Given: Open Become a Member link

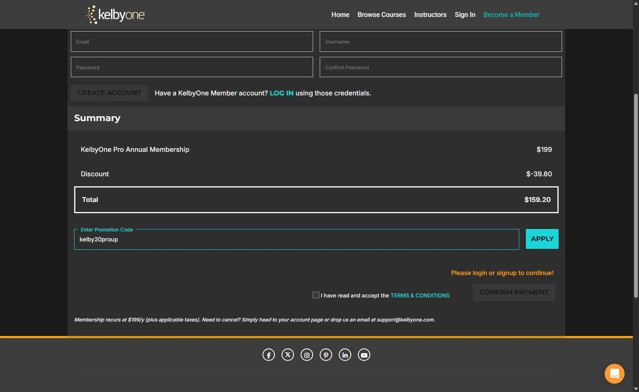Looking at the screenshot, I should 511,15.
